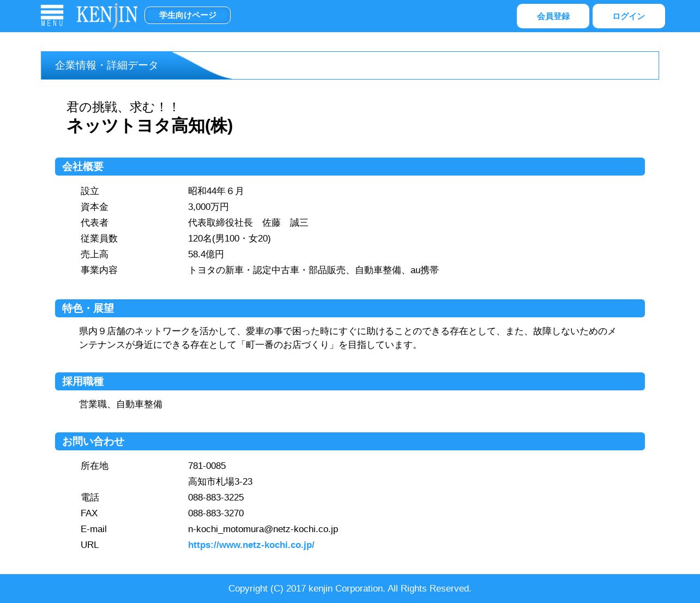Screen dimensions: 700x603
Task: Click the paragraph starting 県内９店舗のネットワーク
Action: (x=348, y=338)
